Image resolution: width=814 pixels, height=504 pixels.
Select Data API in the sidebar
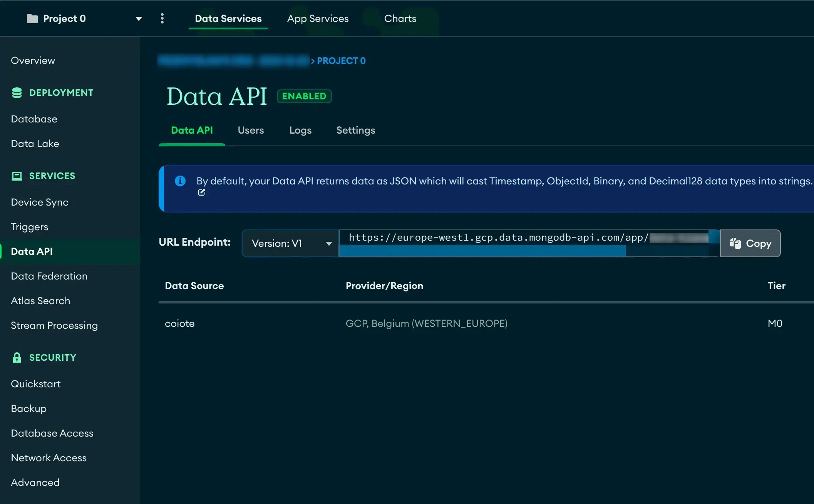[x=70, y=251]
